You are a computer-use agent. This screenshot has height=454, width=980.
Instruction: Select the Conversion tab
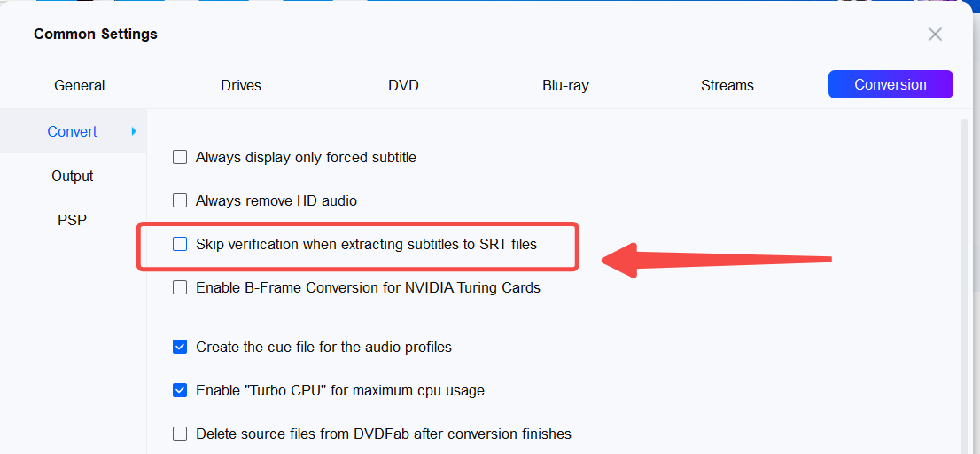click(891, 85)
